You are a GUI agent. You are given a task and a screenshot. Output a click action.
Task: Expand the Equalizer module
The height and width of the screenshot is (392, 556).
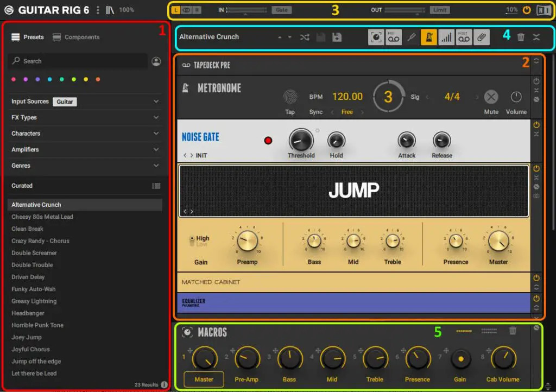[x=536, y=308]
